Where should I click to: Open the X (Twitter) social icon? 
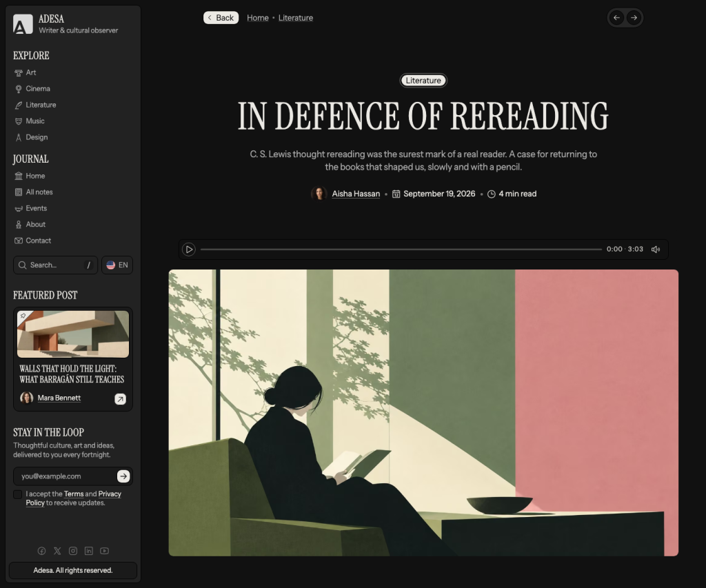57,551
